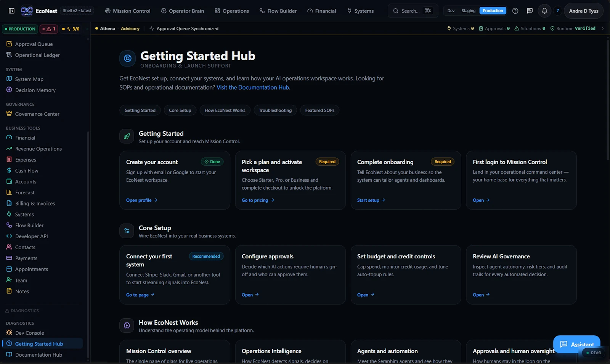The image size is (610, 364).
Task: Click the DIAG badge
Action: (594, 353)
